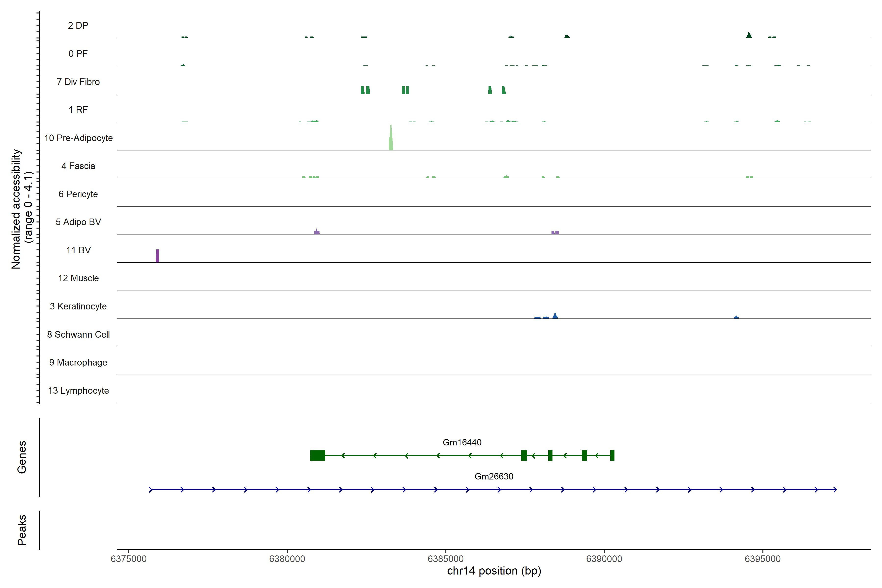Click the last arrowhead of the Gm26630 gene line
The height and width of the screenshot is (588, 882).
coord(835,490)
